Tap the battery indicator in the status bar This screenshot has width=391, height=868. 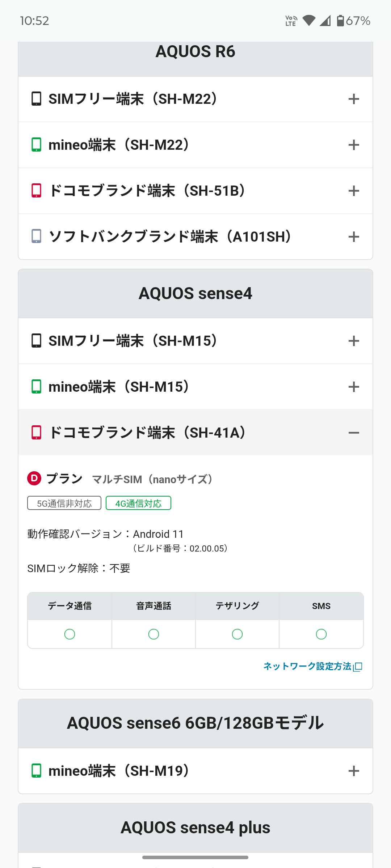pyautogui.click(x=340, y=21)
